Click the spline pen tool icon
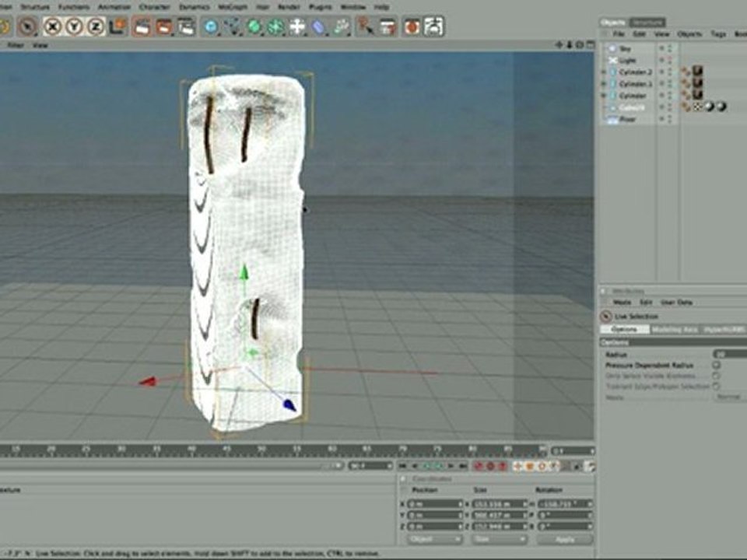The image size is (747, 560). [233, 26]
